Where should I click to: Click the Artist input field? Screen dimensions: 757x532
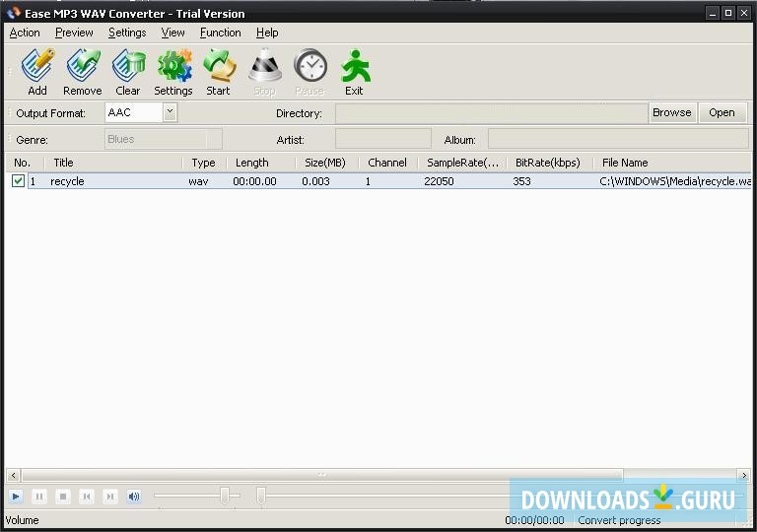click(383, 139)
